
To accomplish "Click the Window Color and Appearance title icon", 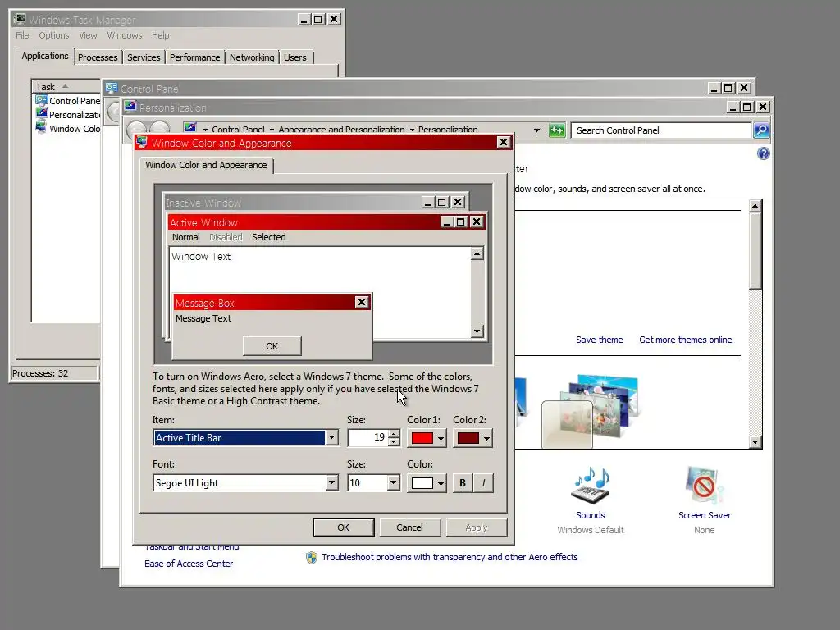I will 142,143.
